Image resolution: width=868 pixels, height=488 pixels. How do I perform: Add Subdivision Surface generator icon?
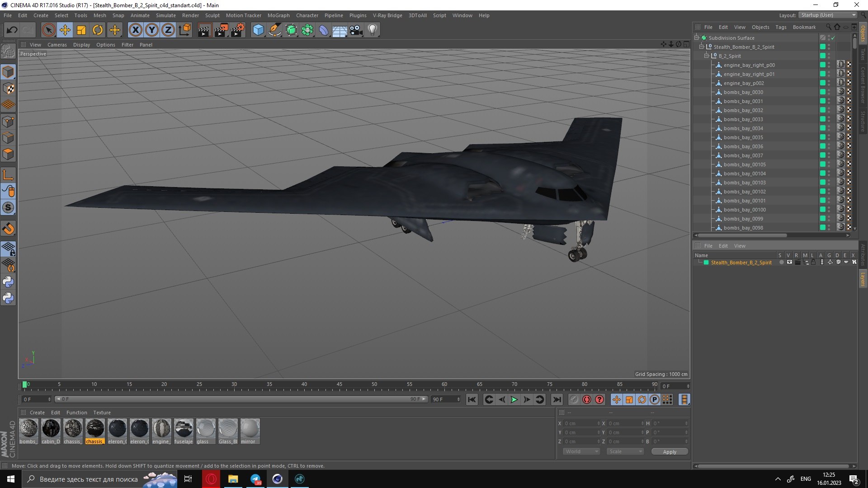(x=291, y=30)
